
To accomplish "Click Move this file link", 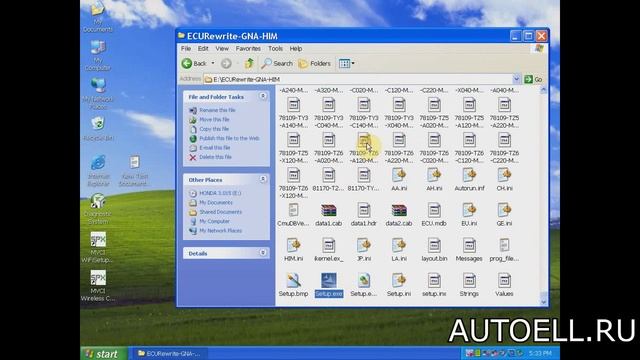I will [x=214, y=120].
